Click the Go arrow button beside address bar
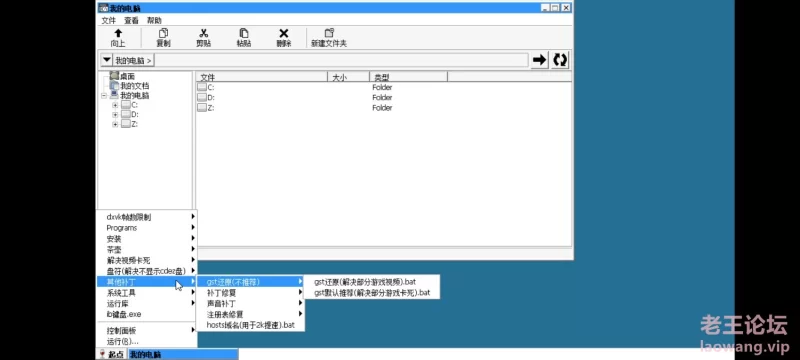 pos(539,60)
